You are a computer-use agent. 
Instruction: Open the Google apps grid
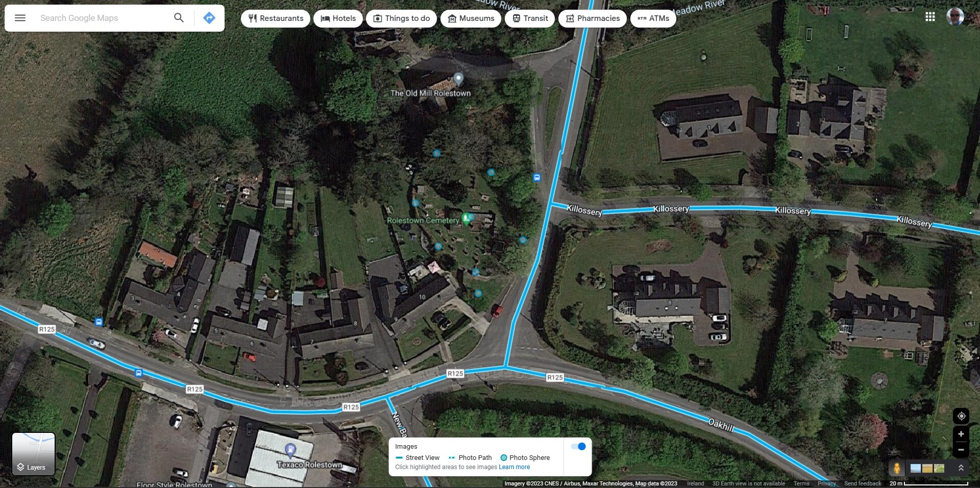point(930,17)
